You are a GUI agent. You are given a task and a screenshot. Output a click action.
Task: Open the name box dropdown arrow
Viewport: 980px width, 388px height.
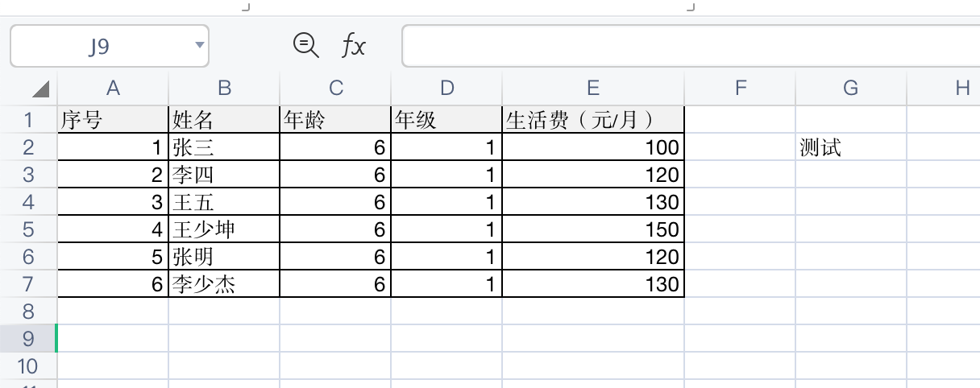click(x=199, y=45)
